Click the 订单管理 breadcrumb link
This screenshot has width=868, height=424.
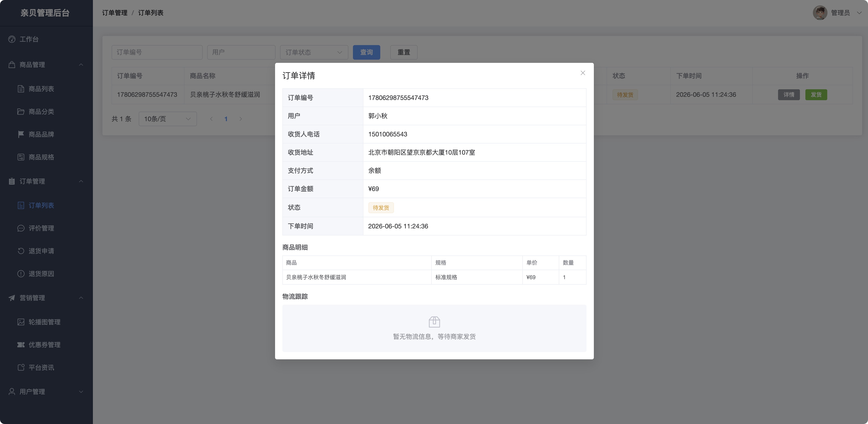coord(115,13)
